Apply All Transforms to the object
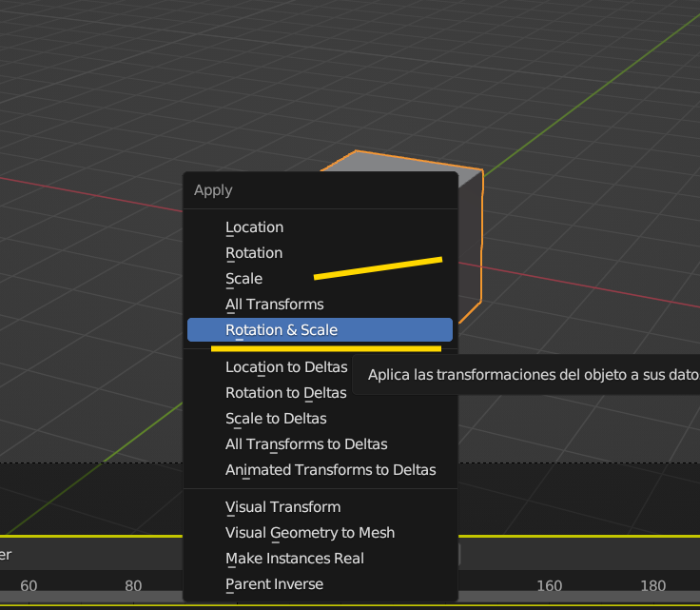This screenshot has height=610, width=700. (320, 305)
